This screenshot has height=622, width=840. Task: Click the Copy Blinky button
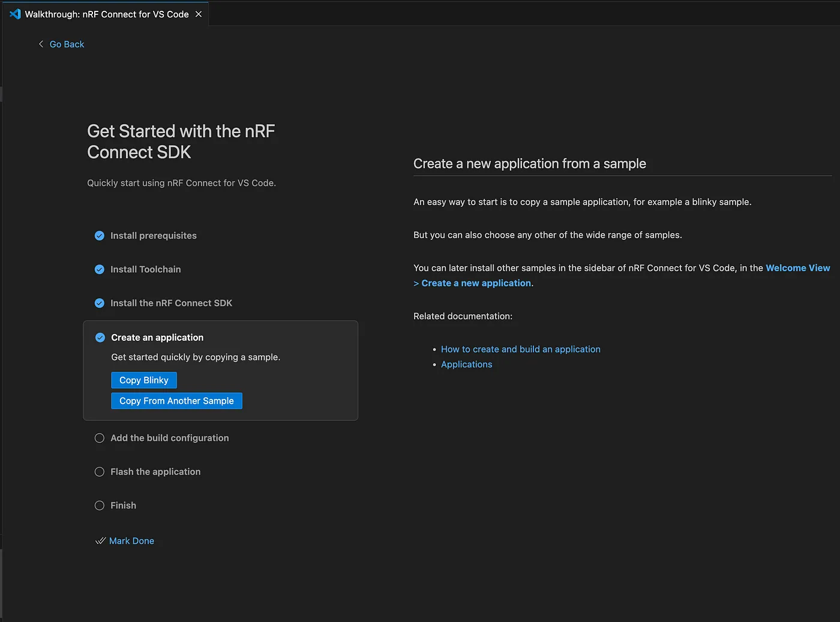(x=144, y=380)
